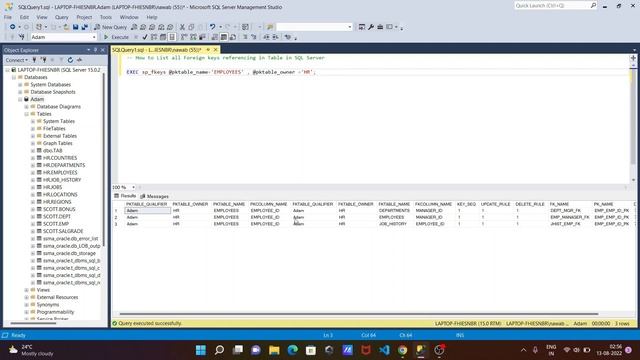The image size is (640, 360).
Task: Toggle Include Live Query Statistics
Action: point(193,37)
